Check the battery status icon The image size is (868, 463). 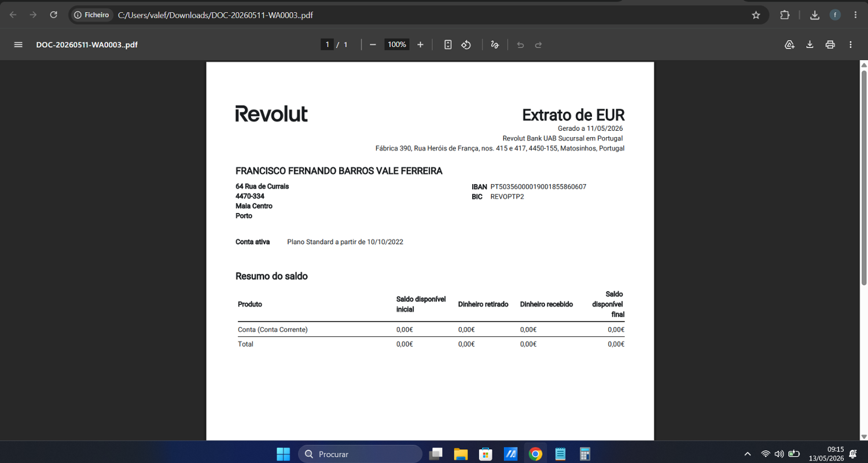[794, 454]
